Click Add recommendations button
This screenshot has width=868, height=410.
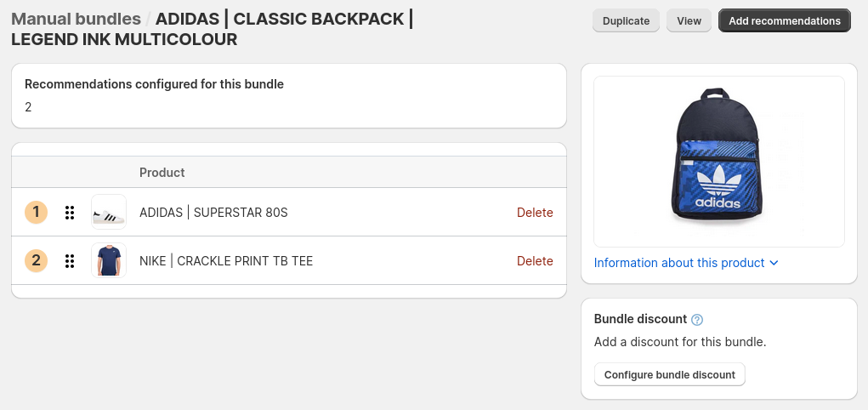coord(785,20)
